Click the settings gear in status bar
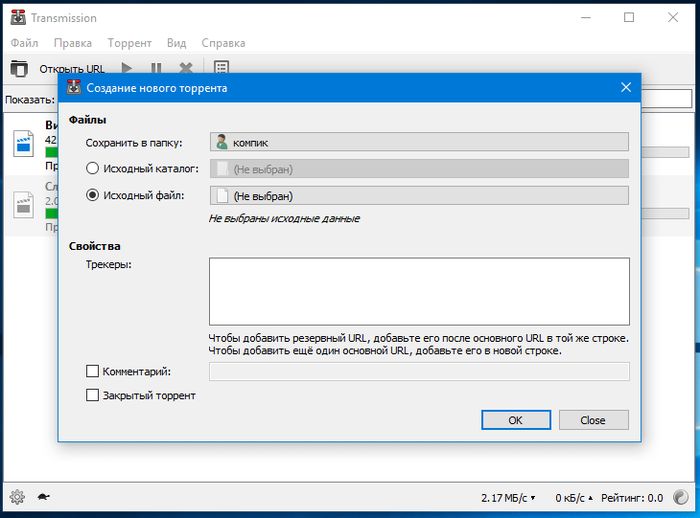This screenshot has width=700, height=518. click(16, 496)
